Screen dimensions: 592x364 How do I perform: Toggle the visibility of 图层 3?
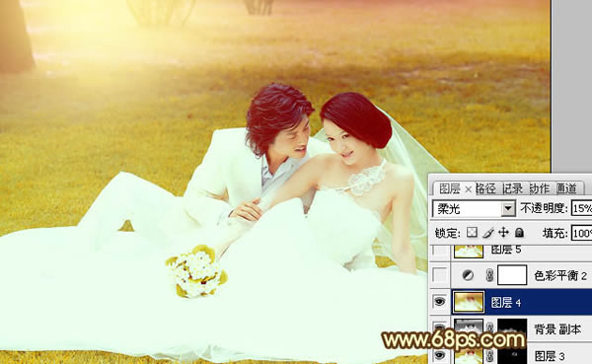[439, 355]
